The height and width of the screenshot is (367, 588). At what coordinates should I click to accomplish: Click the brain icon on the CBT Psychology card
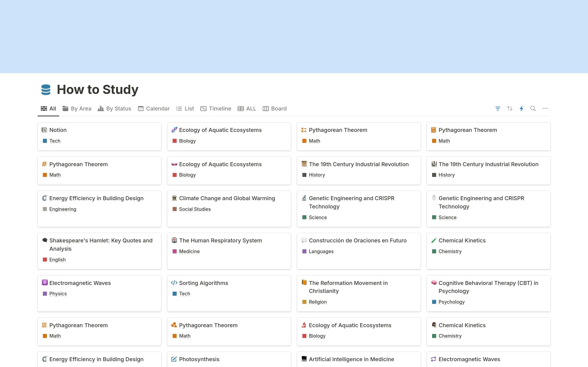(434, 283)
